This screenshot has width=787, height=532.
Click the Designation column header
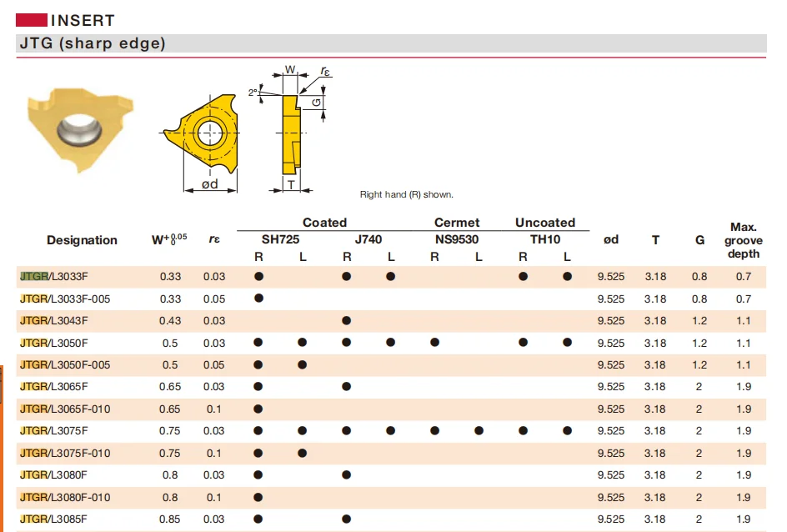82,240
